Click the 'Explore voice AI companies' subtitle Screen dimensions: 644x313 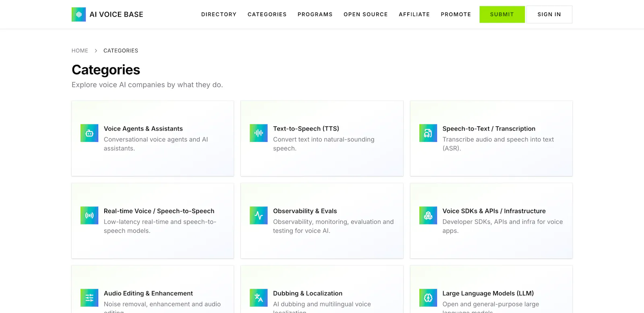147,85
